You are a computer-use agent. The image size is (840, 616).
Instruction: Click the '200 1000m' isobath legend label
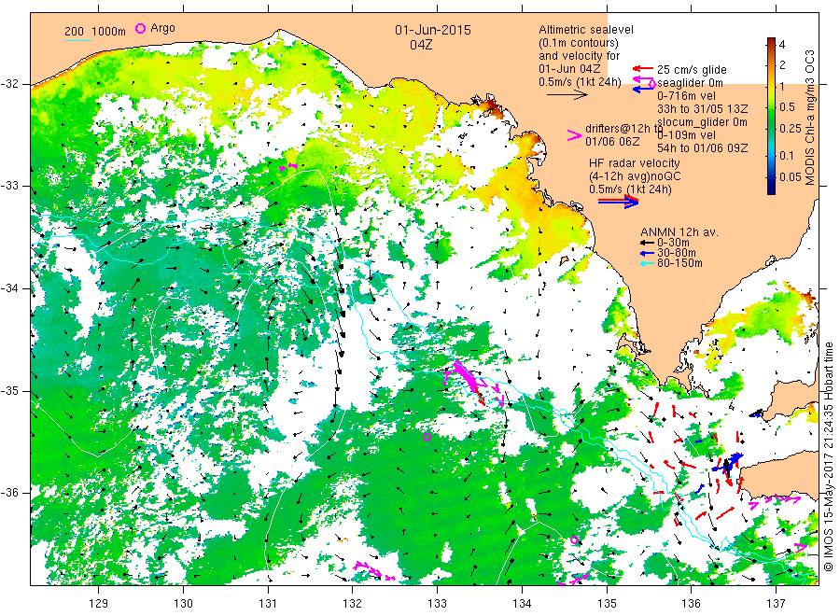coord(95,31)
